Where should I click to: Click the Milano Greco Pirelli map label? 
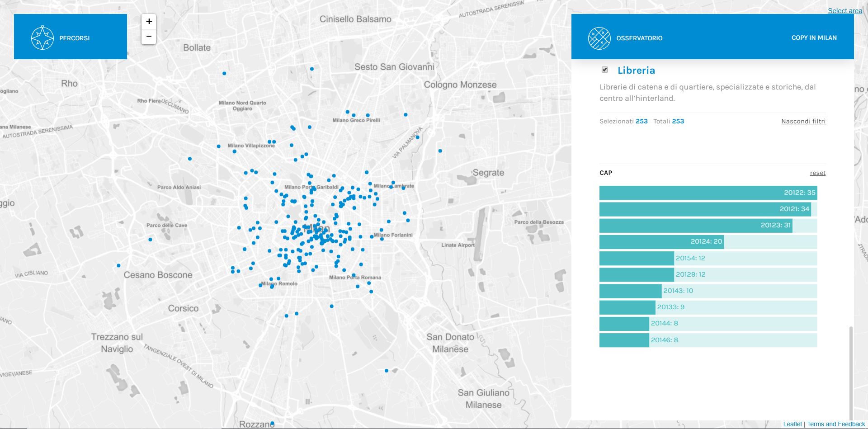(356, 120)
